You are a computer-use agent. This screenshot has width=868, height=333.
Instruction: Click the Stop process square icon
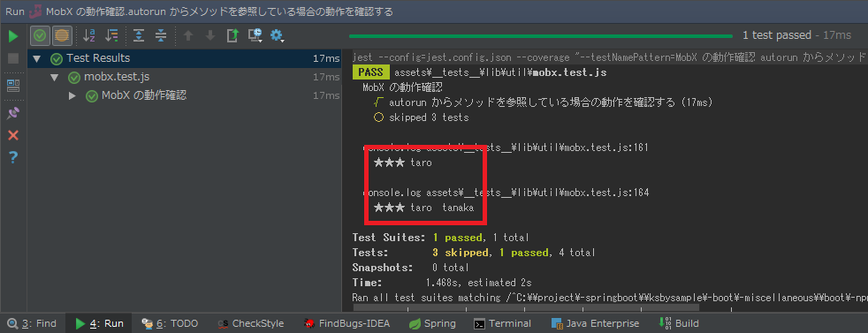(13, 58)
